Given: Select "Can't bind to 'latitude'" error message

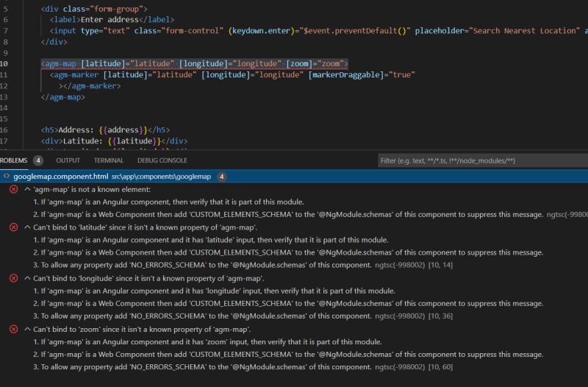Looking at the screenshot, I should click(145, 227).
